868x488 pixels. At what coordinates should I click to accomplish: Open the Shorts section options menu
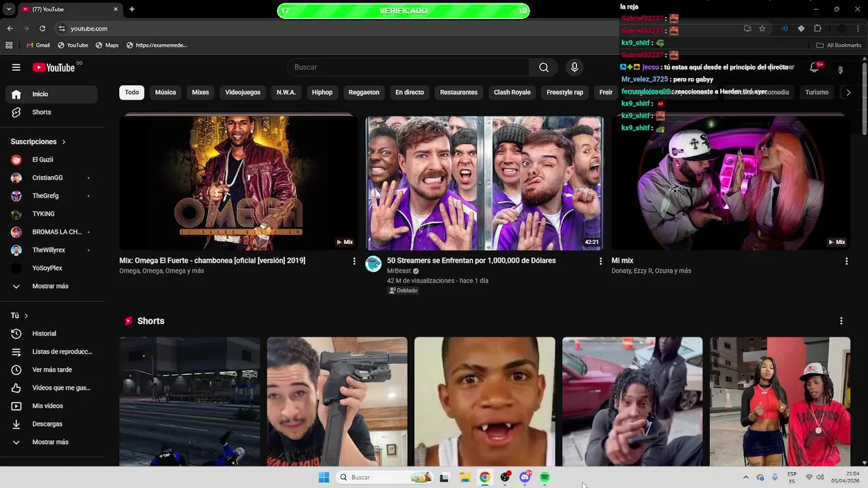[x=841, y=321]
